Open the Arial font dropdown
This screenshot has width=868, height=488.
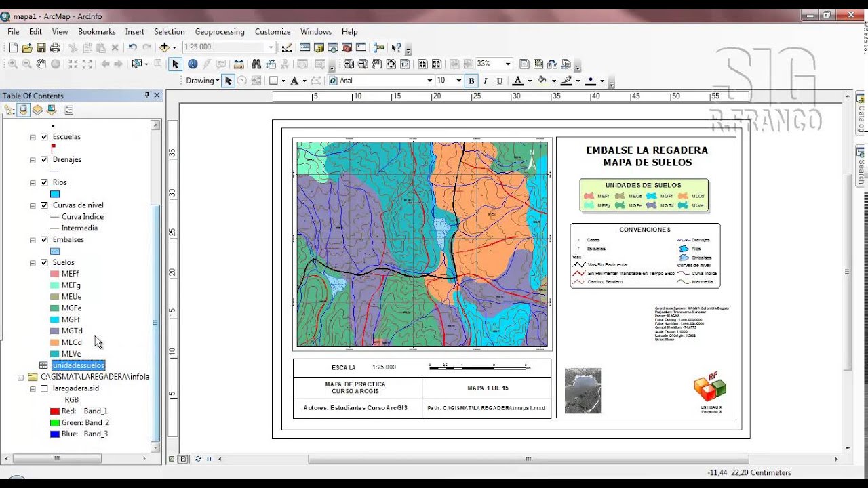(429, 81)
